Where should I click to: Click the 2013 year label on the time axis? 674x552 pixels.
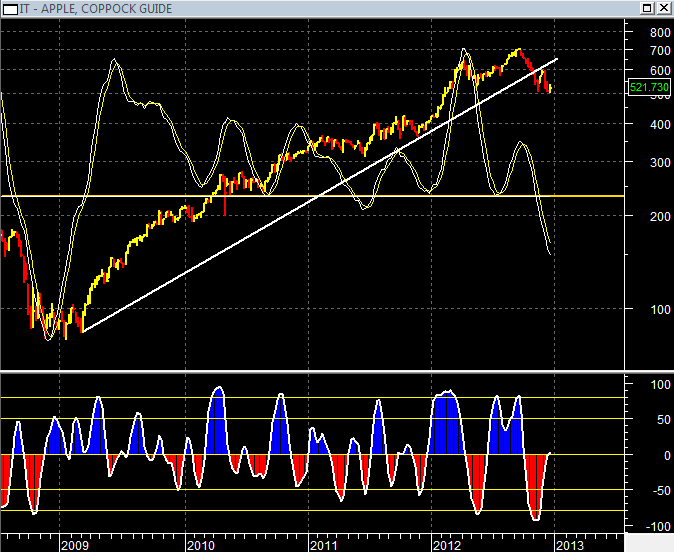(569, 545)
